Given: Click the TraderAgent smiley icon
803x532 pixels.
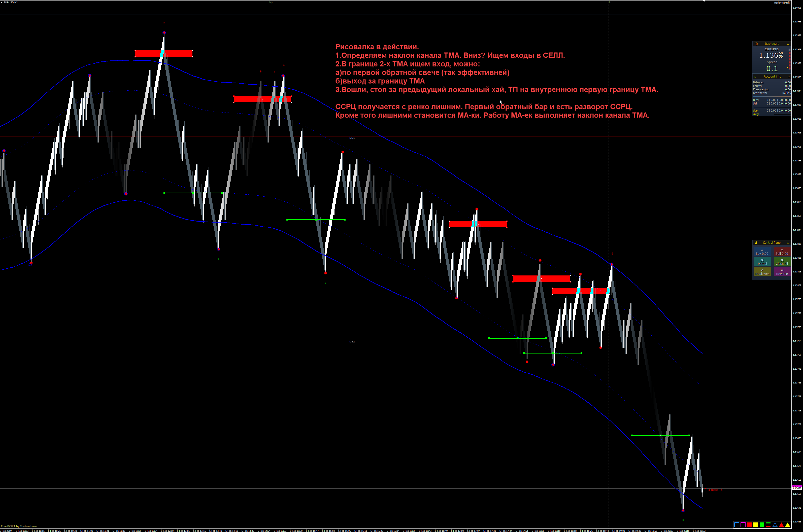Looking at the screenshot, I should (789, 3).
